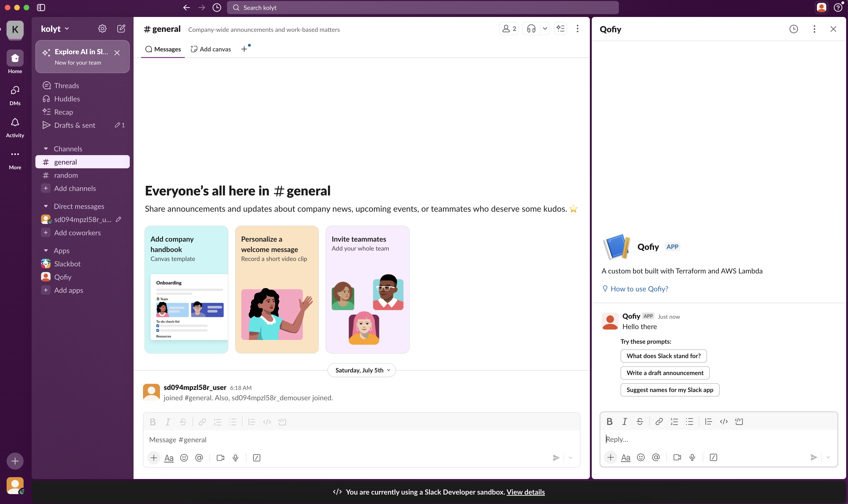Record audio clip in #general composer

[235, 458]
